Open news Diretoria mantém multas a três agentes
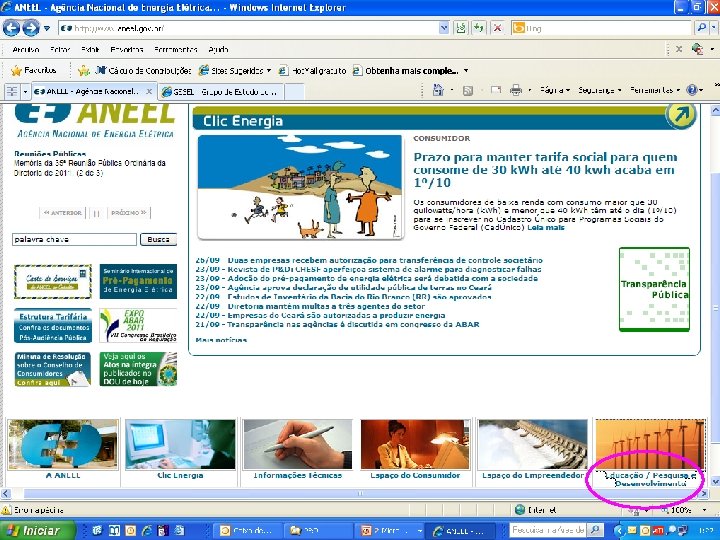 [326, 306]
